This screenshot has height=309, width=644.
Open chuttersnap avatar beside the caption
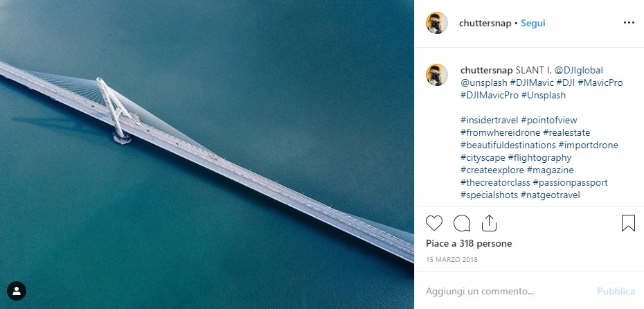click(x=436, y=75)
